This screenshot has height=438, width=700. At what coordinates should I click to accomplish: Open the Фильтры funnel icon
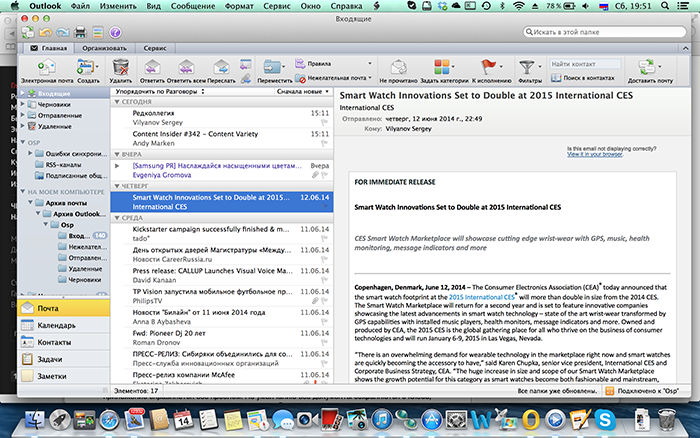pos(529,67)
